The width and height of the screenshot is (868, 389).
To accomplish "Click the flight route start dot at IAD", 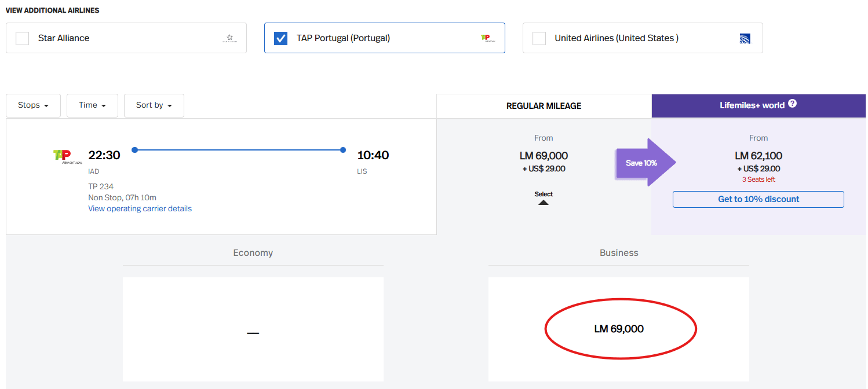I will coord(134,150).
